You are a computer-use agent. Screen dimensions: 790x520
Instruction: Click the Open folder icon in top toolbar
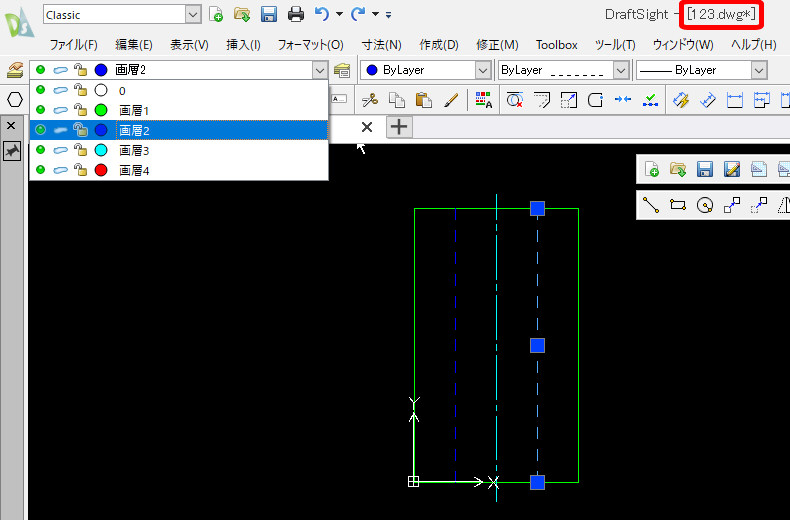(x=242, y=15)
